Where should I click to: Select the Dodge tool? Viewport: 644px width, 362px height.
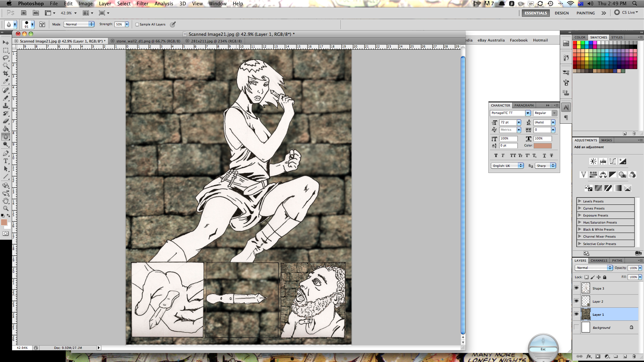click(6, 144)
